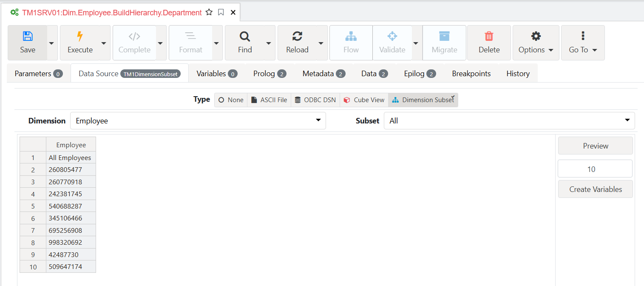Open the Dimension Employee dropdown
644x286 pixels.
(x=198, y=121)
